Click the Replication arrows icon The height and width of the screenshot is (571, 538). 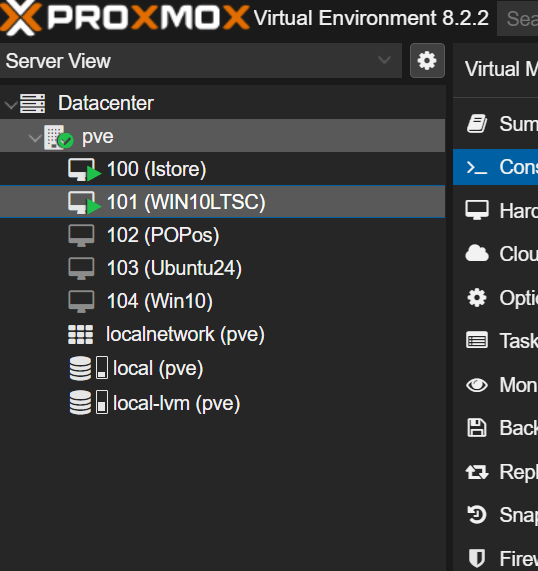[477, 472]
